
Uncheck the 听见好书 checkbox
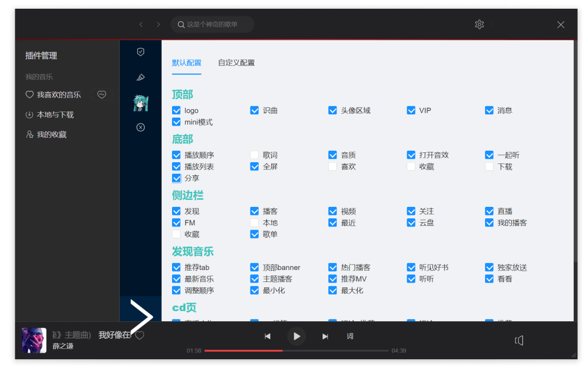(x=411, y=267)
